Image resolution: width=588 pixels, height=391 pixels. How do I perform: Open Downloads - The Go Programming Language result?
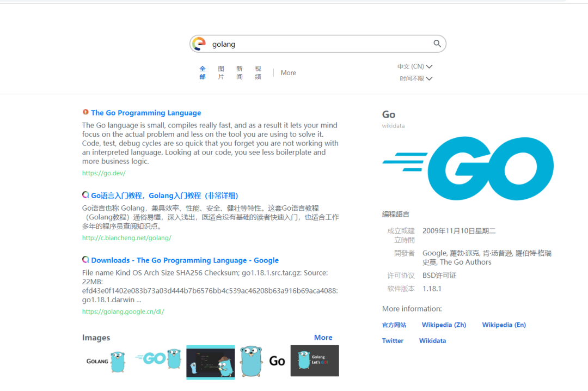tap(185, 260)
